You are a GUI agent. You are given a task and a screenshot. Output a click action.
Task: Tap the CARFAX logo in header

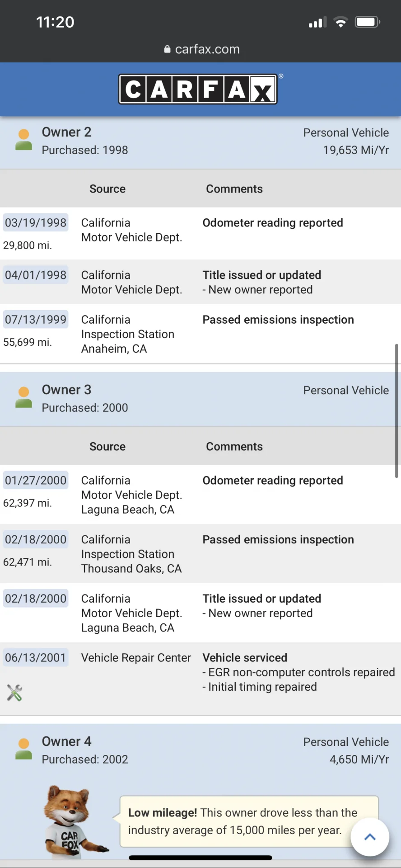[x=198, y=89]
